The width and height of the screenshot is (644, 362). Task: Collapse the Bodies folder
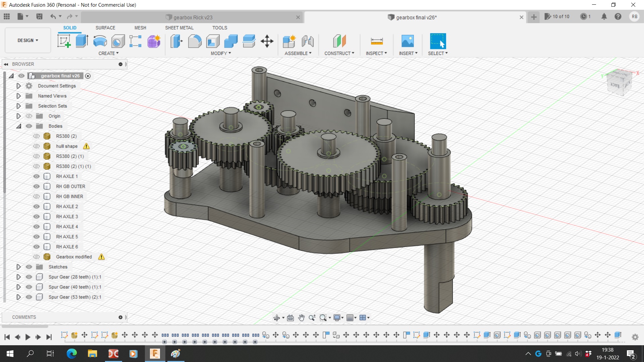pyautogui.click(x=18, y=126)
